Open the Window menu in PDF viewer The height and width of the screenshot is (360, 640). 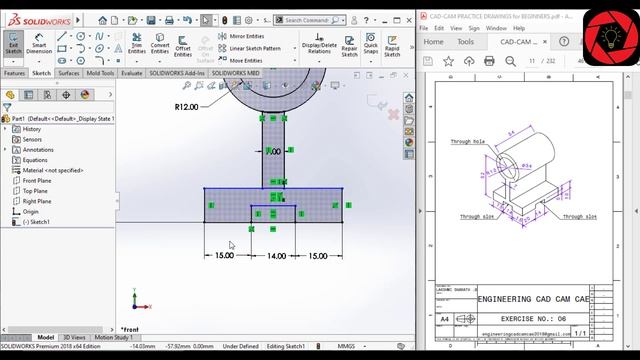[x=496, y=28]
